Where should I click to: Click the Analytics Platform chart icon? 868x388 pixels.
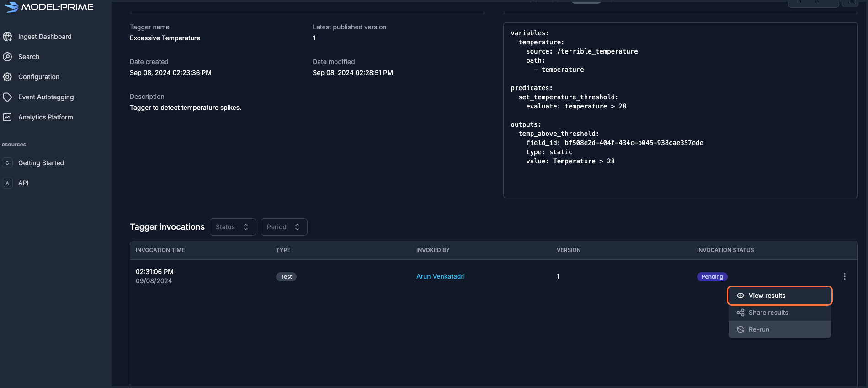pyautogui.click(x=7, y=117)
